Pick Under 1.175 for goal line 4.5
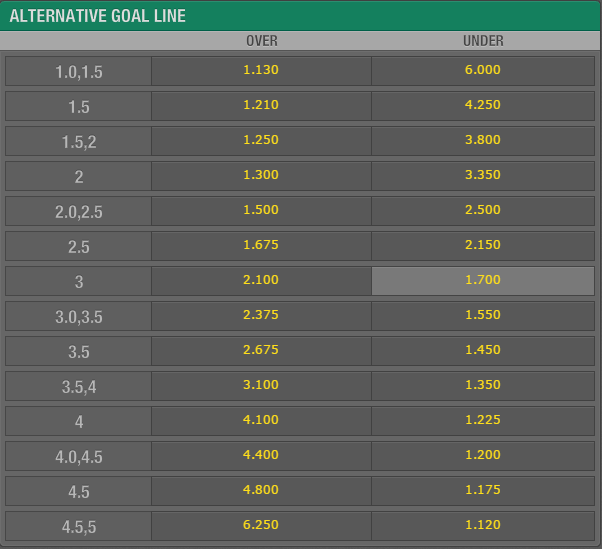 483,491
